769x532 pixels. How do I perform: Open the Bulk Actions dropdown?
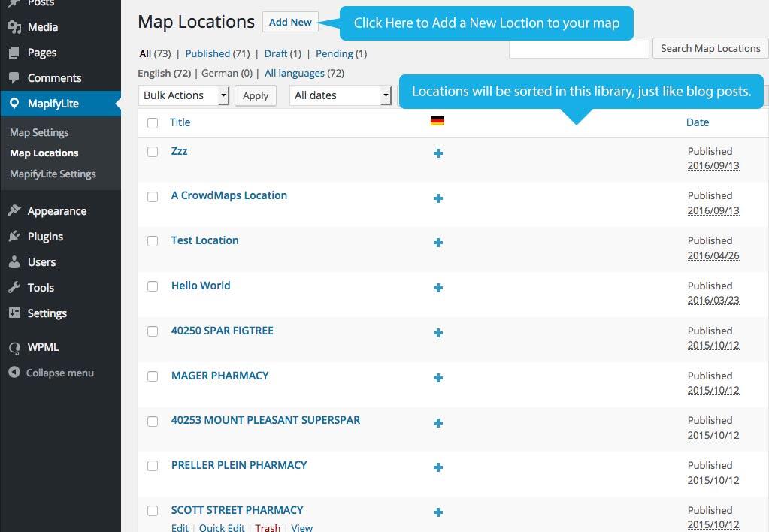click(183, 95)
